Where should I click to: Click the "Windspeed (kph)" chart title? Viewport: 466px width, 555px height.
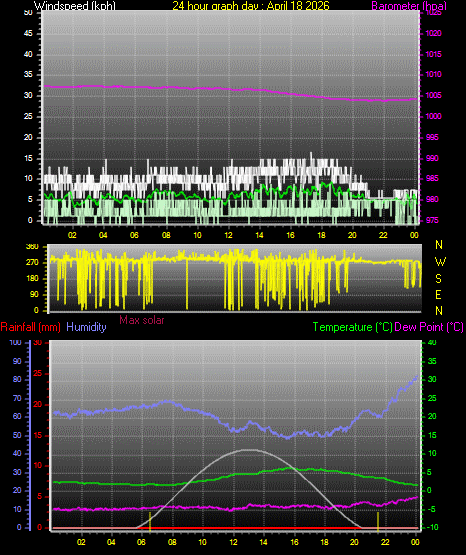[x=75, y=6]
